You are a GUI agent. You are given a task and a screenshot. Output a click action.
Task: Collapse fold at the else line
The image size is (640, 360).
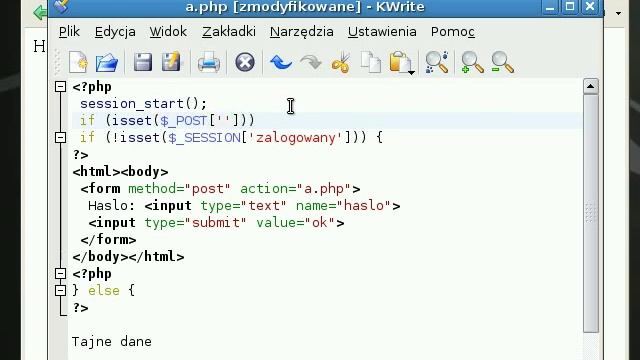point(60,291)
